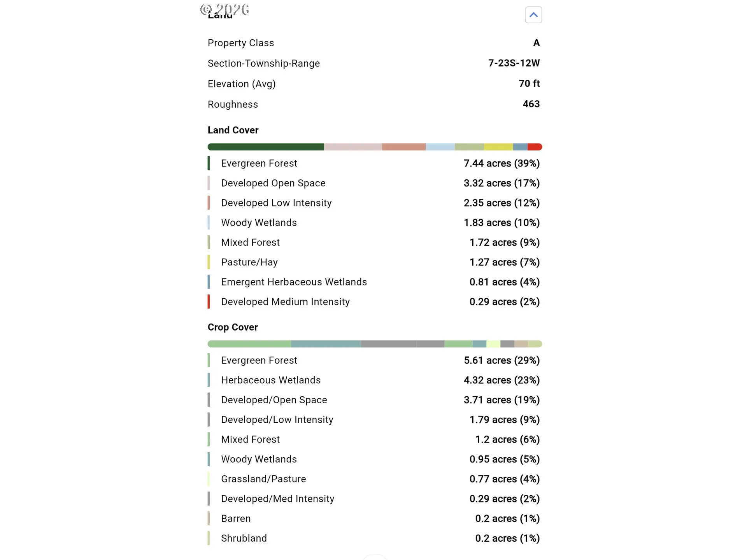Click the Elevation (Avg) 70 ft value

(x=529, y=84)
